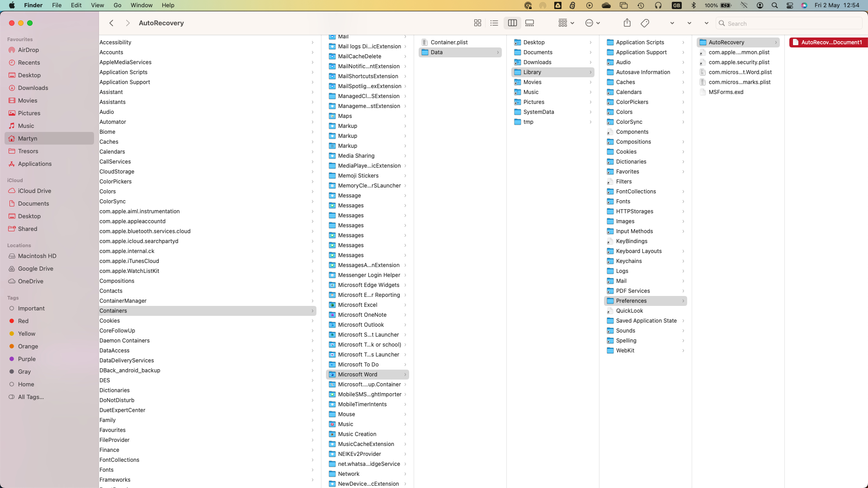The image size is (868, 488).
Task: Click the Edit Tags toolbar icon
Action: (645, 23)
